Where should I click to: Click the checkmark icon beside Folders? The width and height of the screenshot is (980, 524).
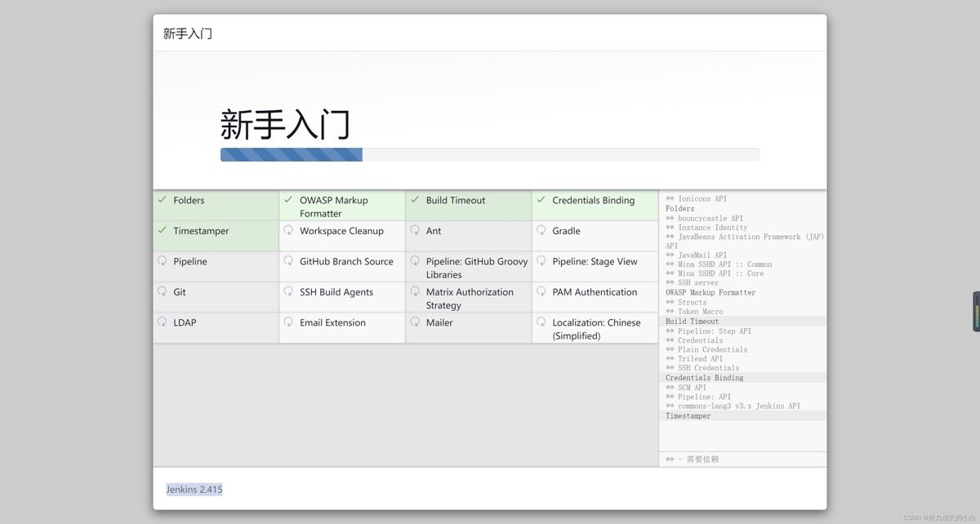pos(162,200)
